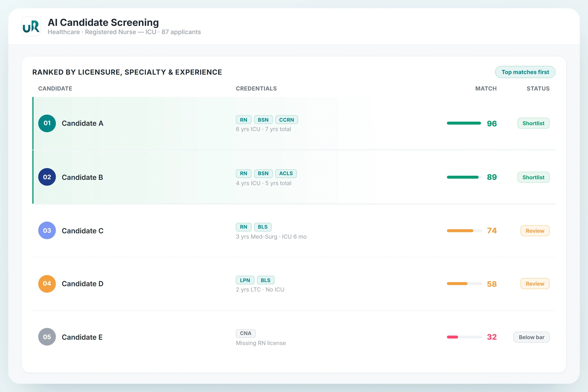588x392 pixels.
Task: Click the CREDENTIALS column header
Action: click(256, 89)
